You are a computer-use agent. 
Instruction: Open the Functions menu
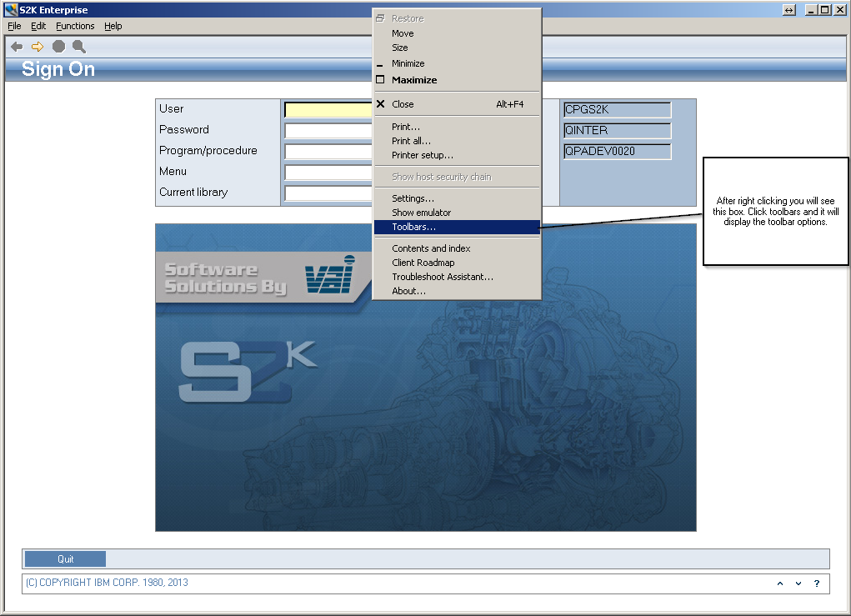click(75, 26)
